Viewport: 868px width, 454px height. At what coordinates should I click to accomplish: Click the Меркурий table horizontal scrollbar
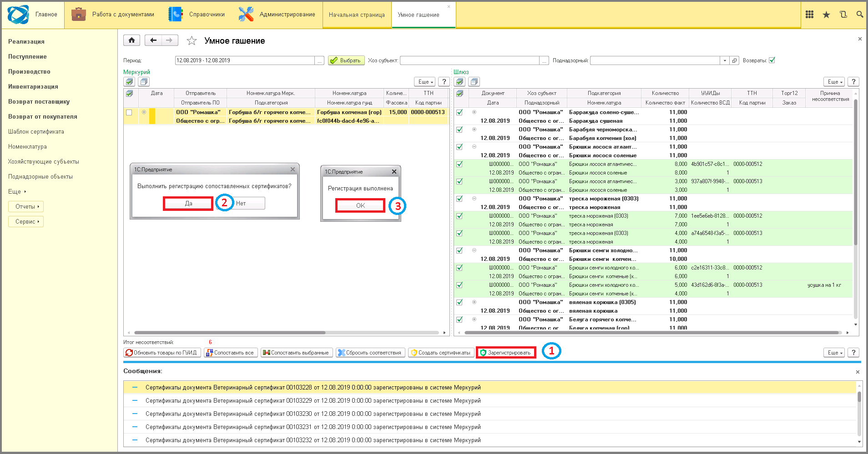point(230,333)
